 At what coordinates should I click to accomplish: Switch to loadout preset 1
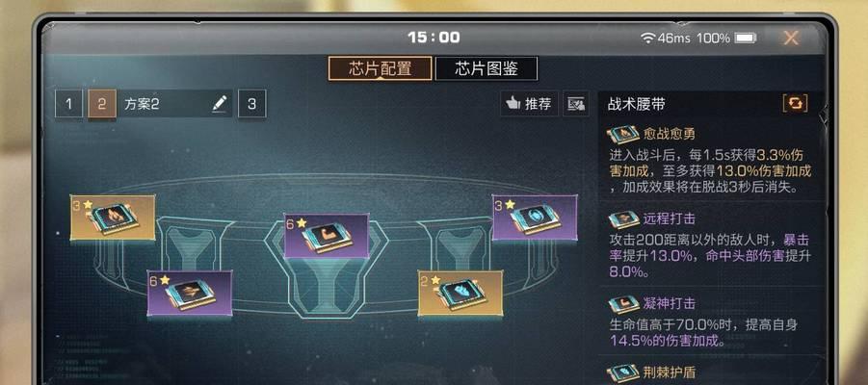point(68,104)
